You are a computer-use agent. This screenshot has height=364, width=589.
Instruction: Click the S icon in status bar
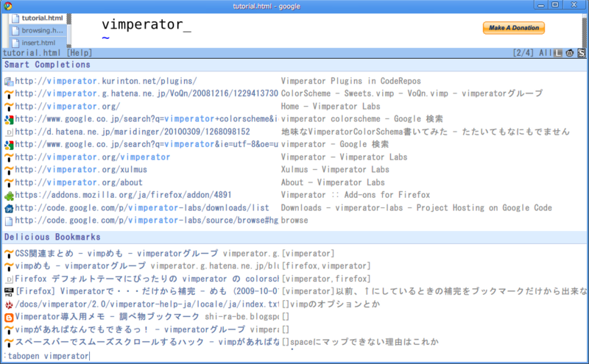[582, 53]
